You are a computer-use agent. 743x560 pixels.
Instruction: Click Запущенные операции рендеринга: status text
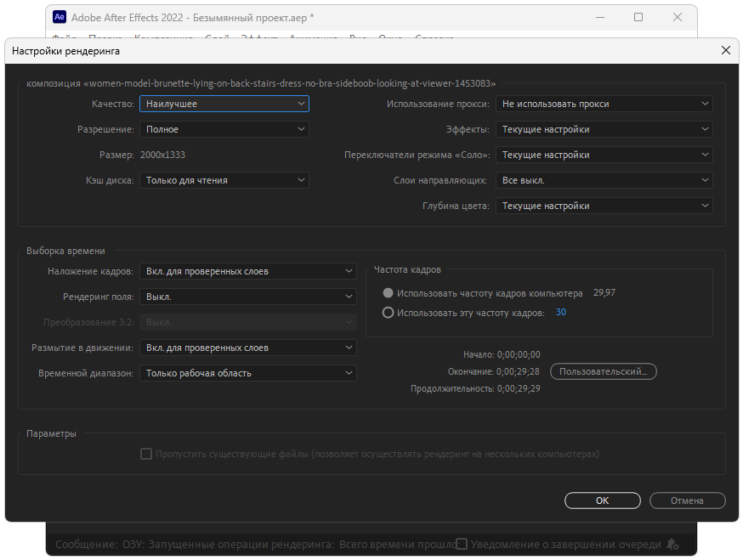(241, 545)
